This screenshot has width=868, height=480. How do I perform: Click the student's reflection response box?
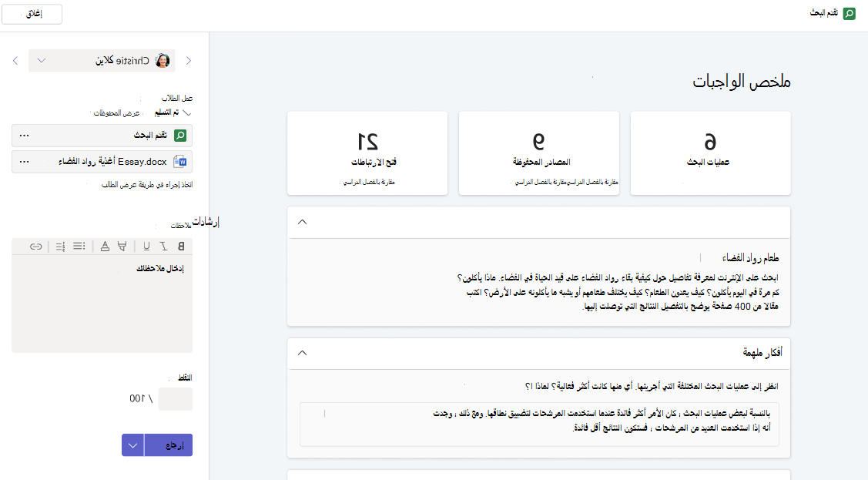click(x=539, y=425)
